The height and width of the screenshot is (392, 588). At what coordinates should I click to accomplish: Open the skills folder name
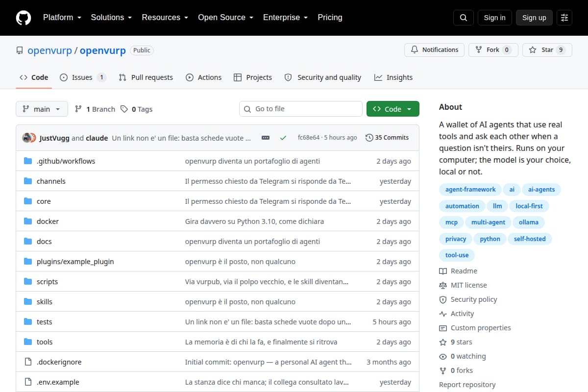45,301
